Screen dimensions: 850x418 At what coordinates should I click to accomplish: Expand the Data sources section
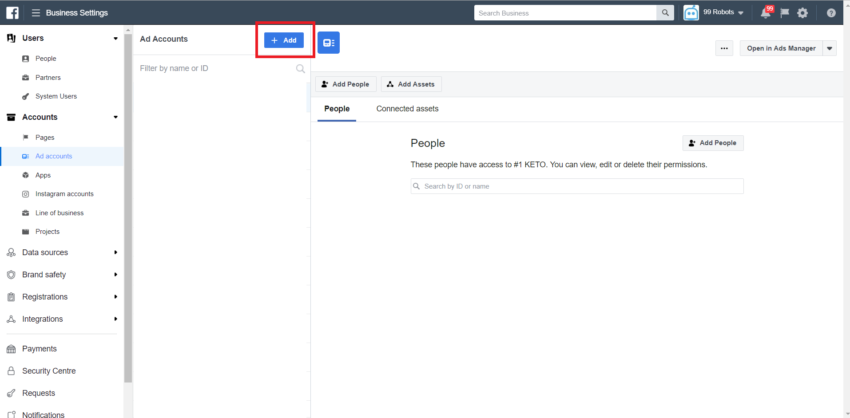[x=62, y=252]
